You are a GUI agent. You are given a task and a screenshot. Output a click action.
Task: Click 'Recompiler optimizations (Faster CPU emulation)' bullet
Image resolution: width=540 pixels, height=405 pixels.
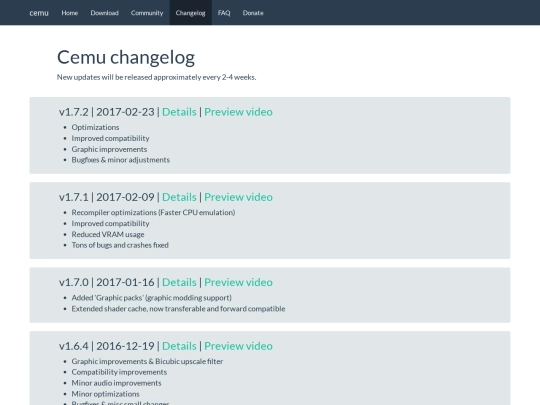coord(153,212)
